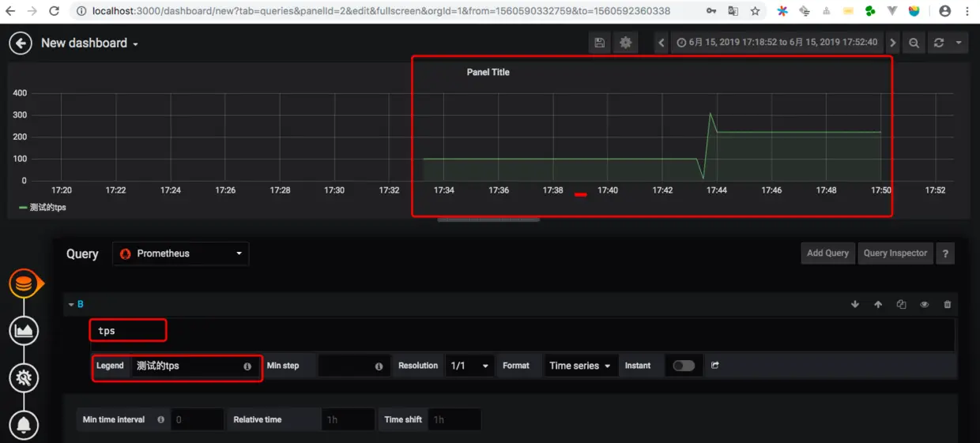Viewport: 980px width, 443px height.
Task: Open query link icon beside Instant
Action: 715,366
